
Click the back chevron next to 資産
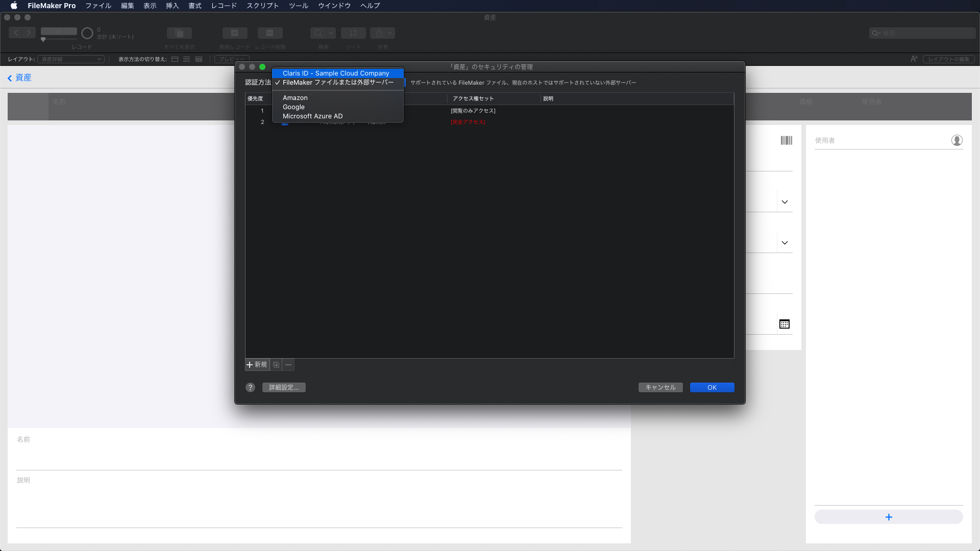click(10, 78)
